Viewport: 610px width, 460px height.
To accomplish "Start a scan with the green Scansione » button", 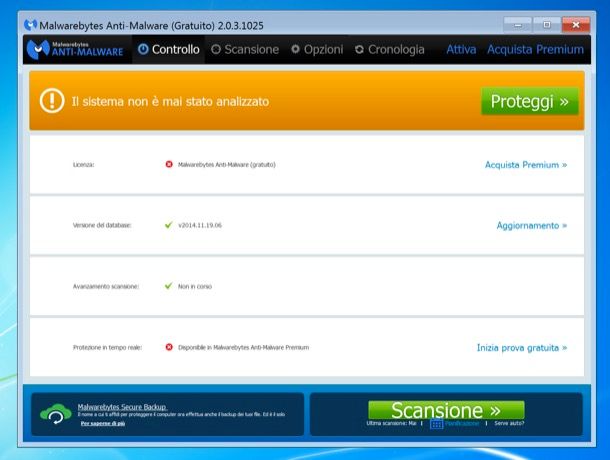I will tap(446, 410).
